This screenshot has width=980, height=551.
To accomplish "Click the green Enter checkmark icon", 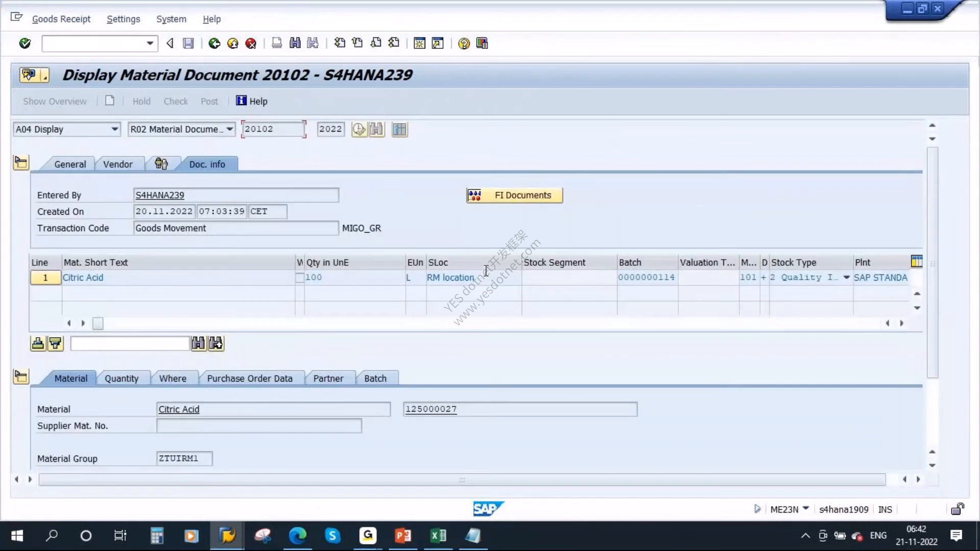I will pos(24,43).
